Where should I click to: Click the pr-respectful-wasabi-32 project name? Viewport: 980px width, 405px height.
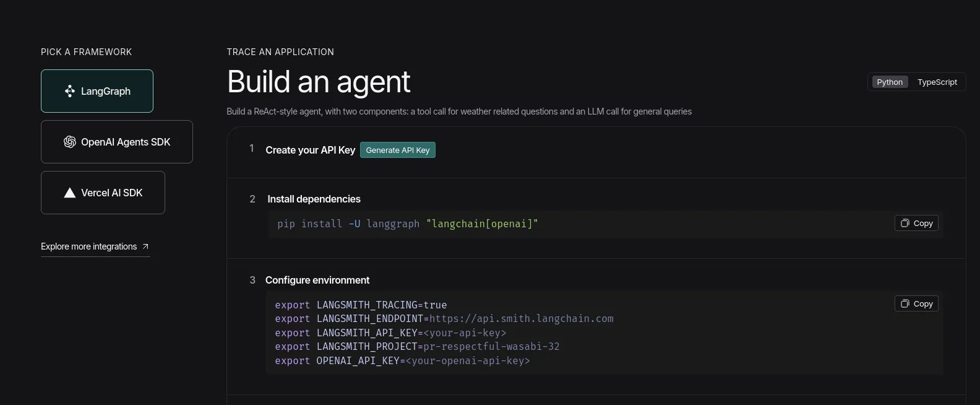tap(491, 346)
